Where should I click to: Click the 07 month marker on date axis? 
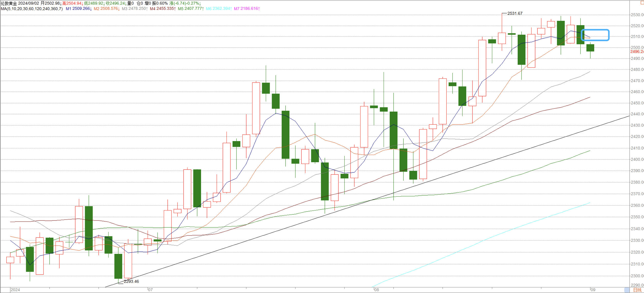click(x=150, y=290)
